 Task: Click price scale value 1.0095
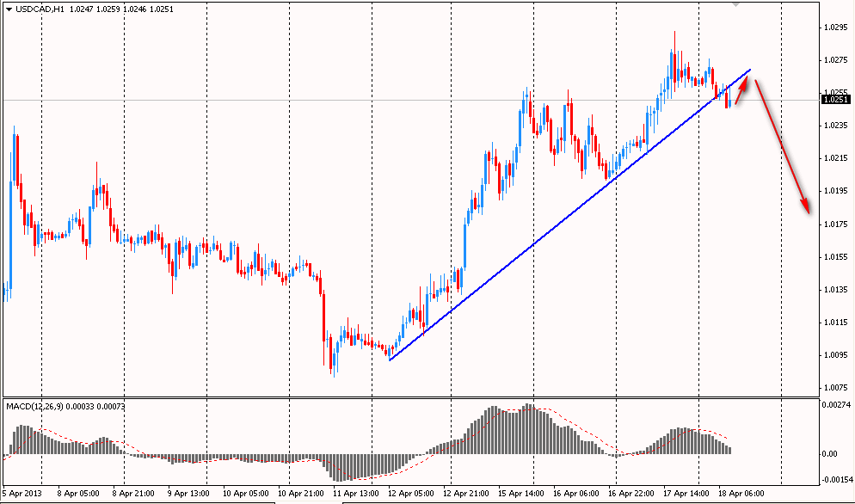836,355
